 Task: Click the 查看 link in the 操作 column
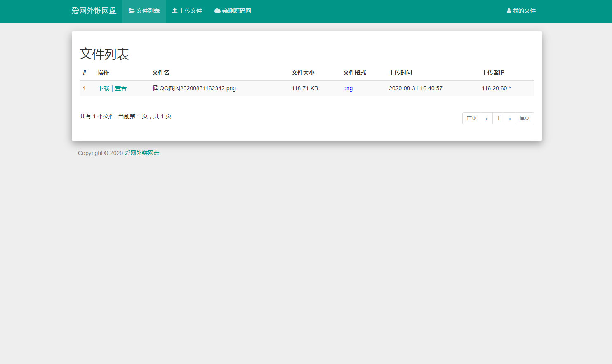point(121,88)
